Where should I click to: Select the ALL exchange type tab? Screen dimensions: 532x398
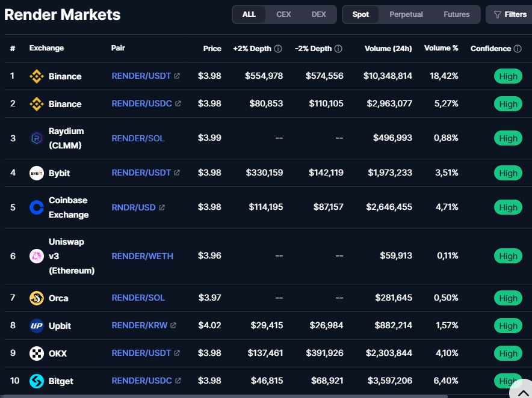249,14
